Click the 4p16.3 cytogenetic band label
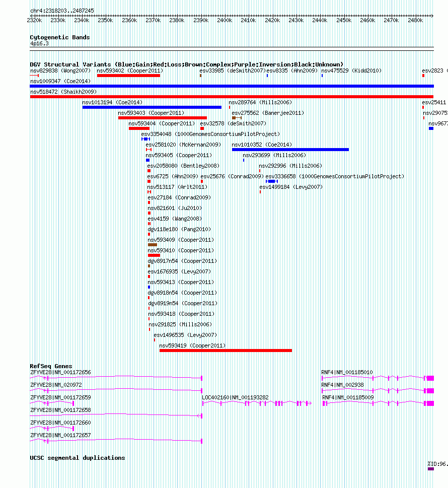 coord(39,44)
